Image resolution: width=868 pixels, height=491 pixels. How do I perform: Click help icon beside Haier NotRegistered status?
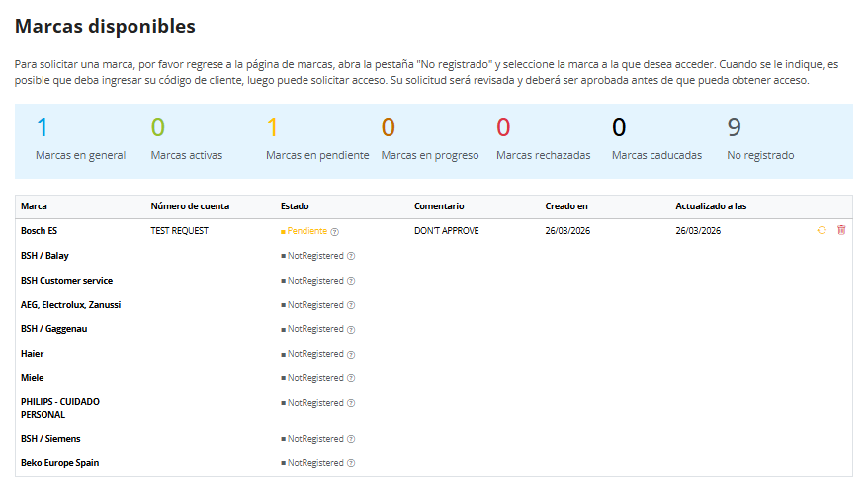[351, 355]
